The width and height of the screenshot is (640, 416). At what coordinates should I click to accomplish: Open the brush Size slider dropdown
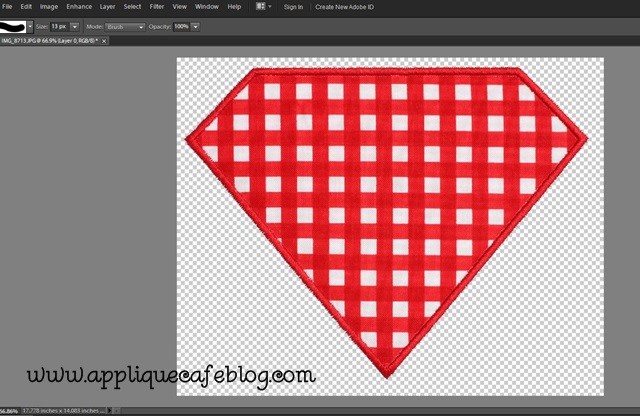coord(75,27)
